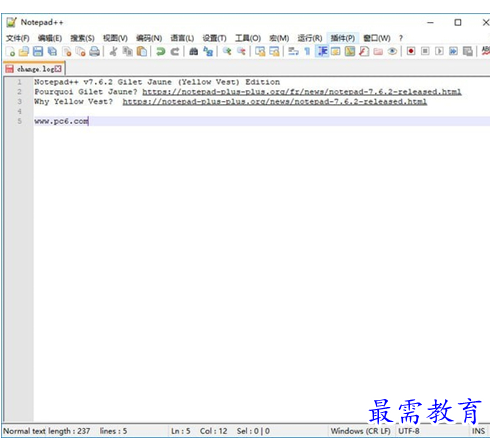This screenshot has height=443, width=490.
Task: Start macro recording with the red dot
Action: [x=411, y=51]
